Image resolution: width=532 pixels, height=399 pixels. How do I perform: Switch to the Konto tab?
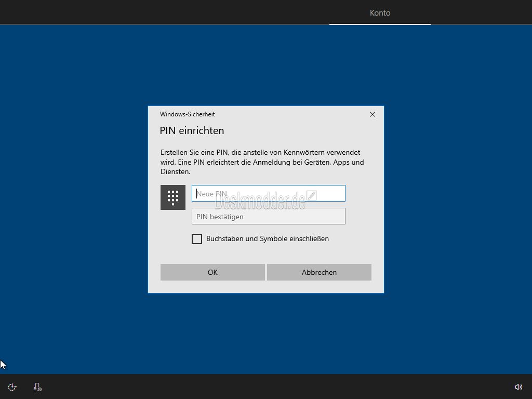(380, 12)
